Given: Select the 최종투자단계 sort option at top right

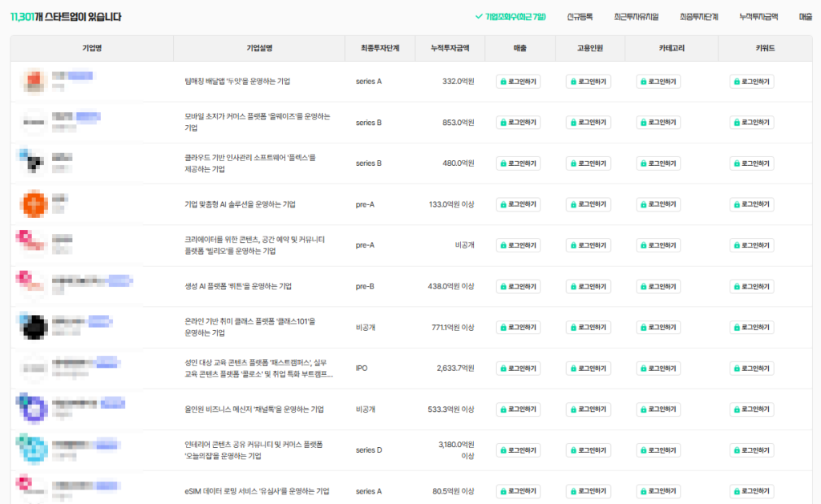Looking at the screenshot, I should [698, 16].
